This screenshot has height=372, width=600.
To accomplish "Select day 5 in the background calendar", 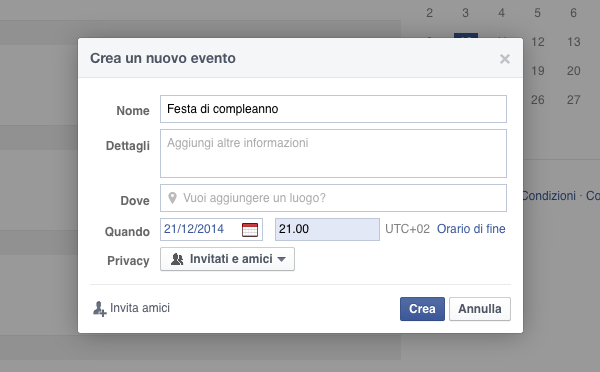I will (x=538, y=13).
